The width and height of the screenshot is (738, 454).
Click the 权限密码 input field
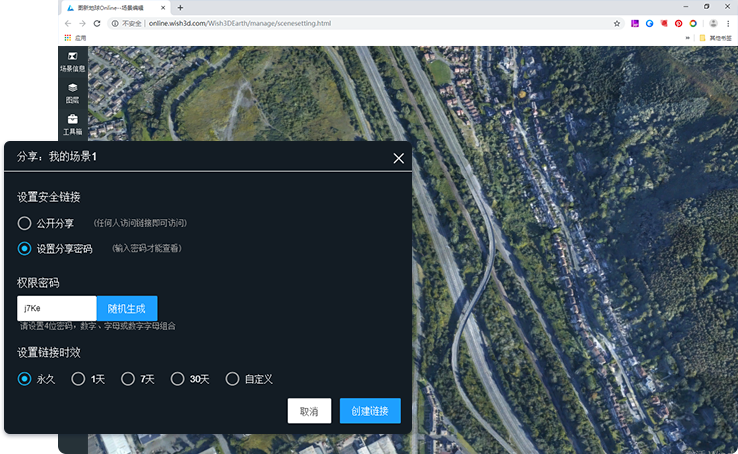click(57, 308)
